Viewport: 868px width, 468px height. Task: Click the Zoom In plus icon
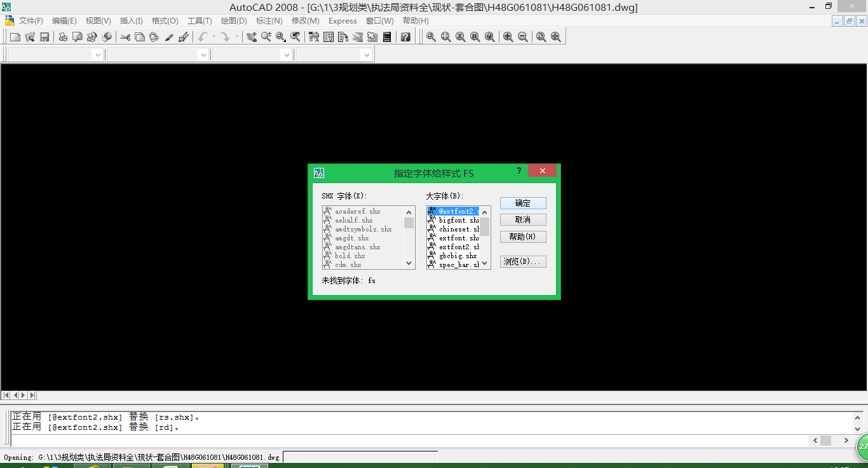pos(508,37)
